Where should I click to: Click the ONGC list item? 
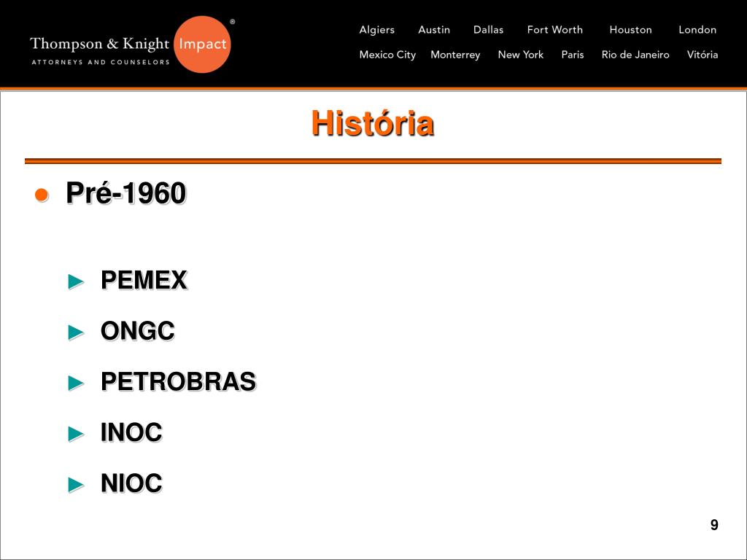pyautogui.click(x=138, y=331)
